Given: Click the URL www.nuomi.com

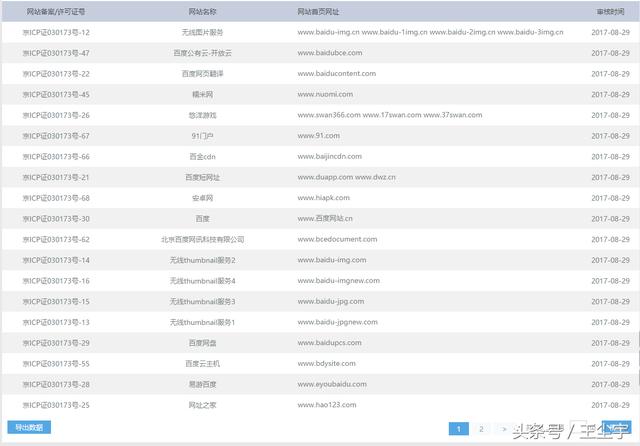Looking at the screenshot, I should pos(325,94).
